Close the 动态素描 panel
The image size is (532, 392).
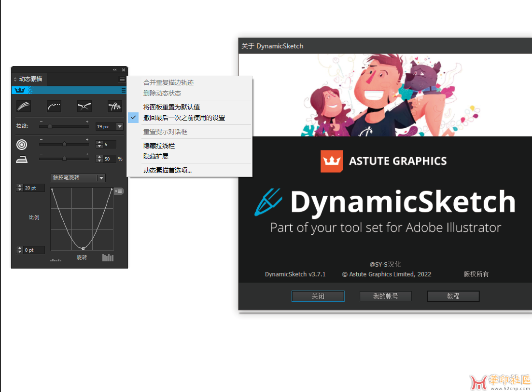pos(124,70)
